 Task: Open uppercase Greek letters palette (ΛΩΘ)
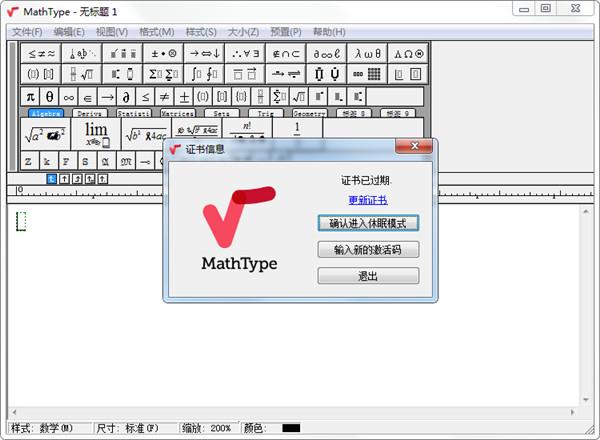(408, 54)
